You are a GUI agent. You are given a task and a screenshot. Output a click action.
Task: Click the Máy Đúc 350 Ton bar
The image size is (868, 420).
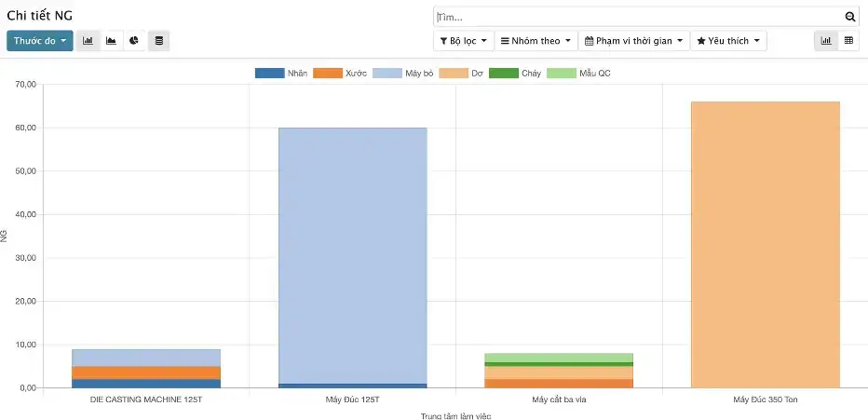[766, 244]
